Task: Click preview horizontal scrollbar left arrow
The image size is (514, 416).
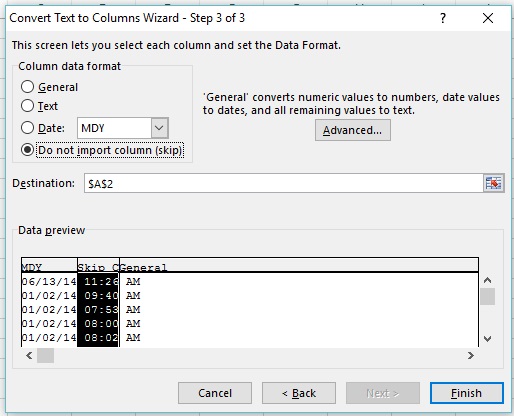Action: click(x=29, y=356)
